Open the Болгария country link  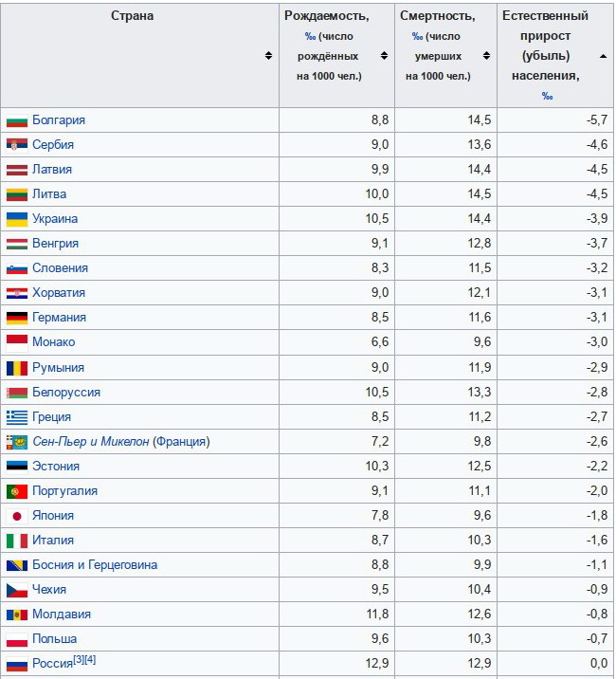[59, 119]
